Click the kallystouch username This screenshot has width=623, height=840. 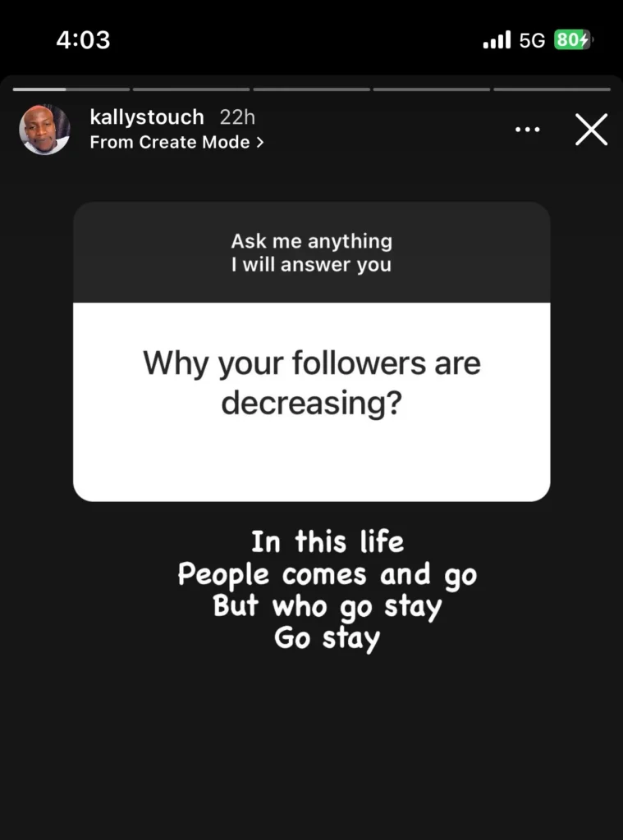[145, 116]
